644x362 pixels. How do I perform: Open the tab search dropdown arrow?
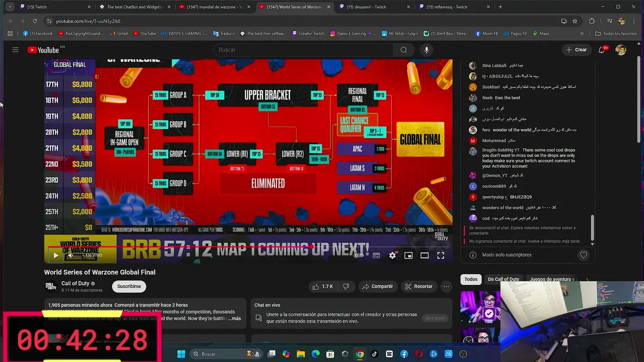pos(10,7)
